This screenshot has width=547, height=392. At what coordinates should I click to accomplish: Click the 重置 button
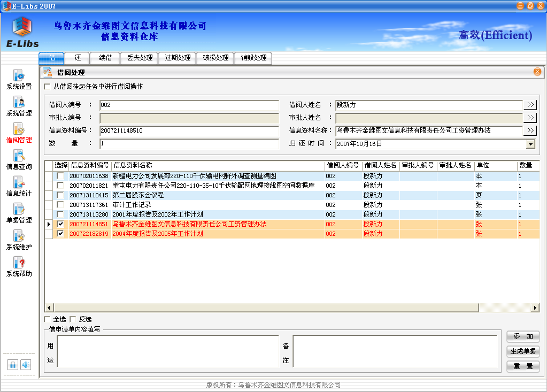(x=523, y=366)
